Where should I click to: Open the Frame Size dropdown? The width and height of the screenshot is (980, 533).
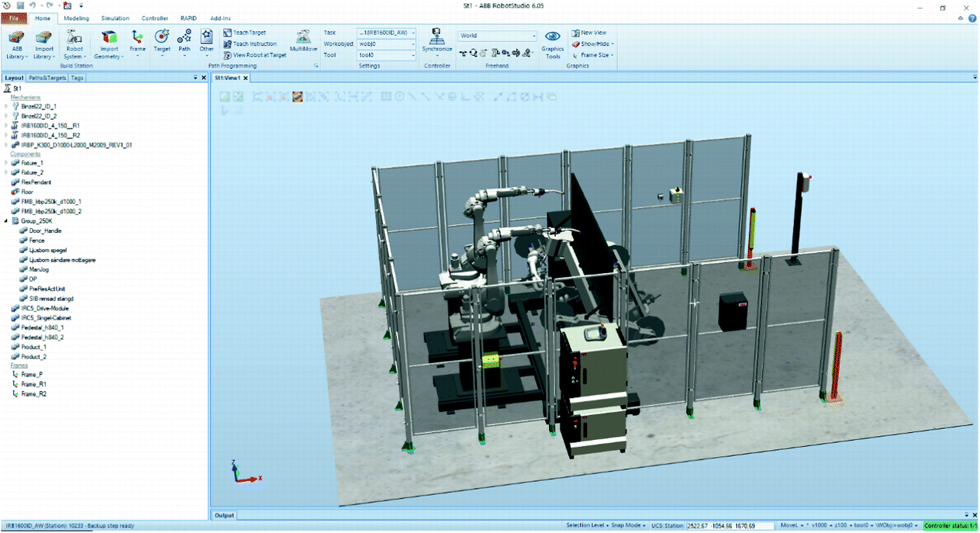click(593, 55)
